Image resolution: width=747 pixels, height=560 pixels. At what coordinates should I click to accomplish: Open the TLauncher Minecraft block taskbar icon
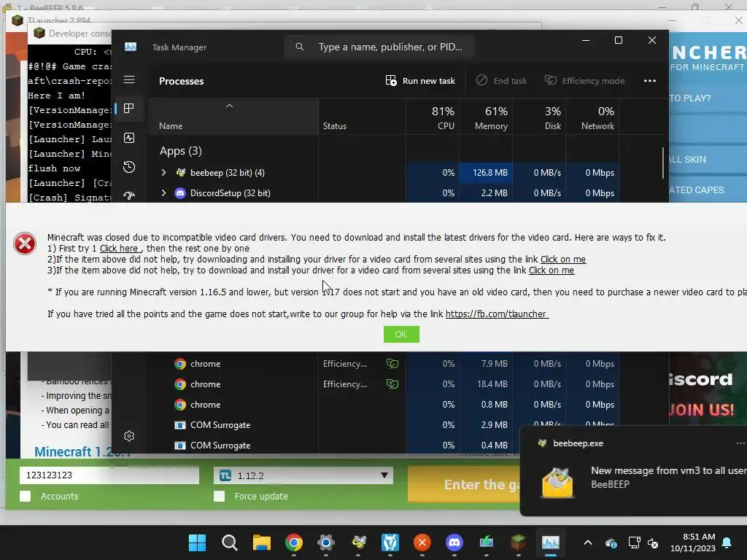point(519,542)
